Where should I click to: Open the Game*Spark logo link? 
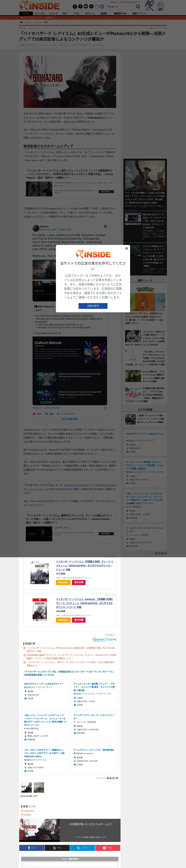click(104, 640)
